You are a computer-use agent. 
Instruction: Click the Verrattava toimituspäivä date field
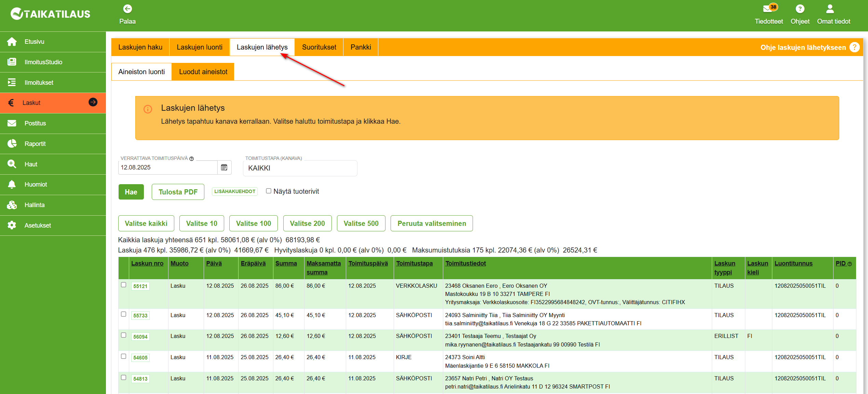click(168, 167)
